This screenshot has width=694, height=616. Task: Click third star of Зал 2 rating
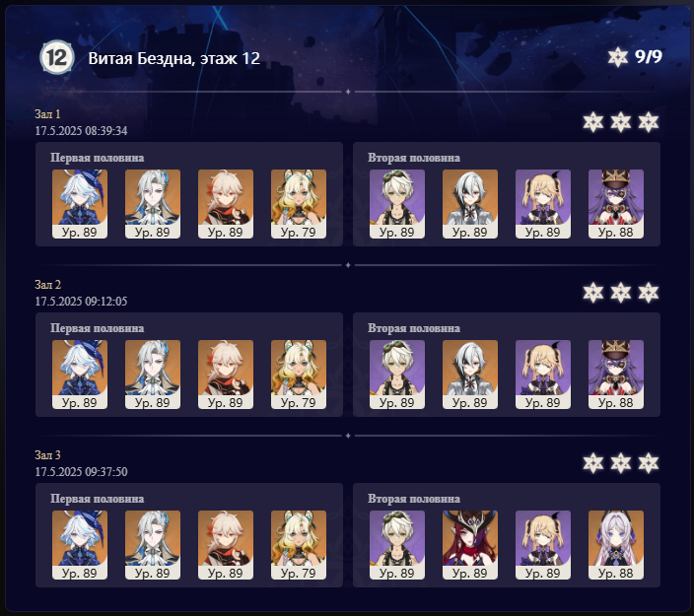tap(649, 293)
